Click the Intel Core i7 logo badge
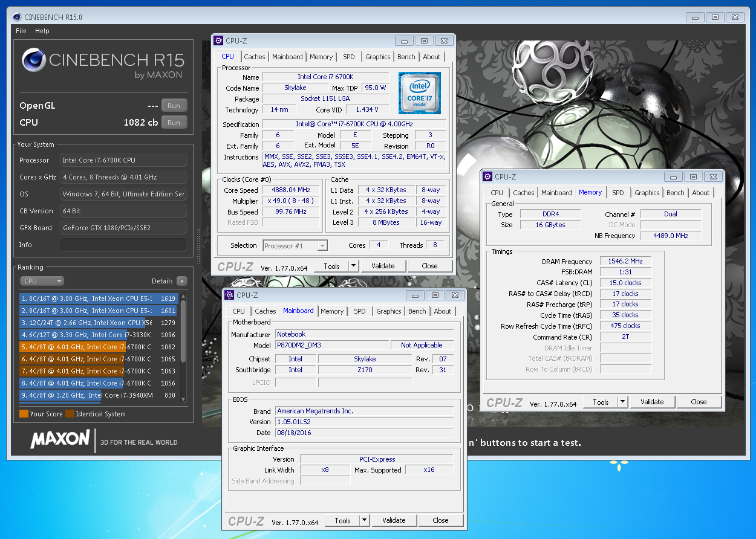This screenshot has height=539, width=756. pyautogui.click(x=420, y=93)
